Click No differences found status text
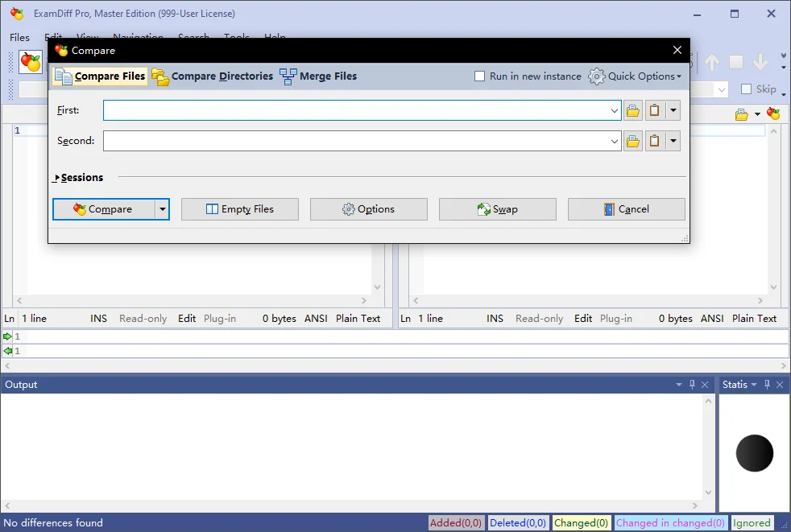This screenshot has height=532, width=791. click(53, 523)
